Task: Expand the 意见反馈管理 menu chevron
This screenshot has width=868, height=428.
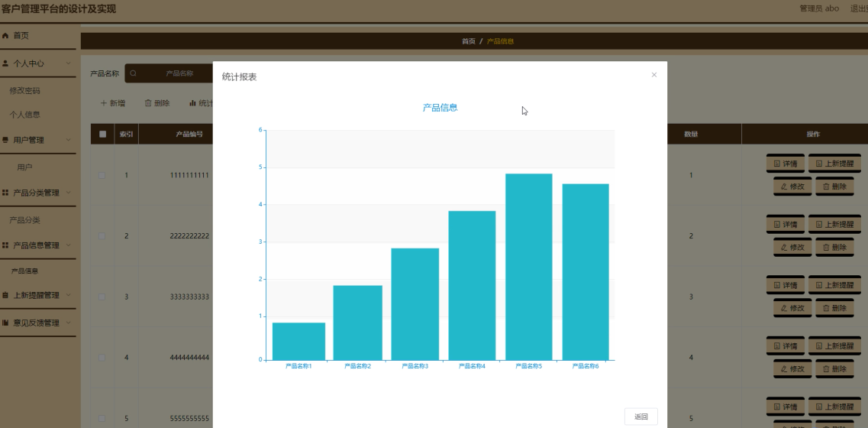Action: [x=69, y=323]
